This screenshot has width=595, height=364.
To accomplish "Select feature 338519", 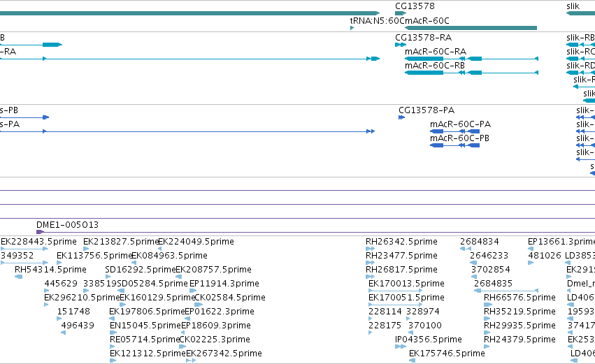I will (100, 284).
